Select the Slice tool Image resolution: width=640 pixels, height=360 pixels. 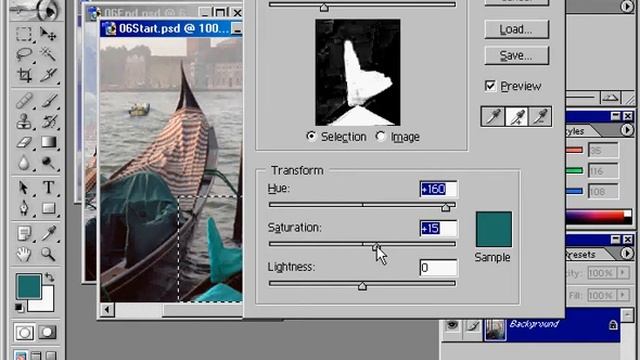tap(48, 75)
